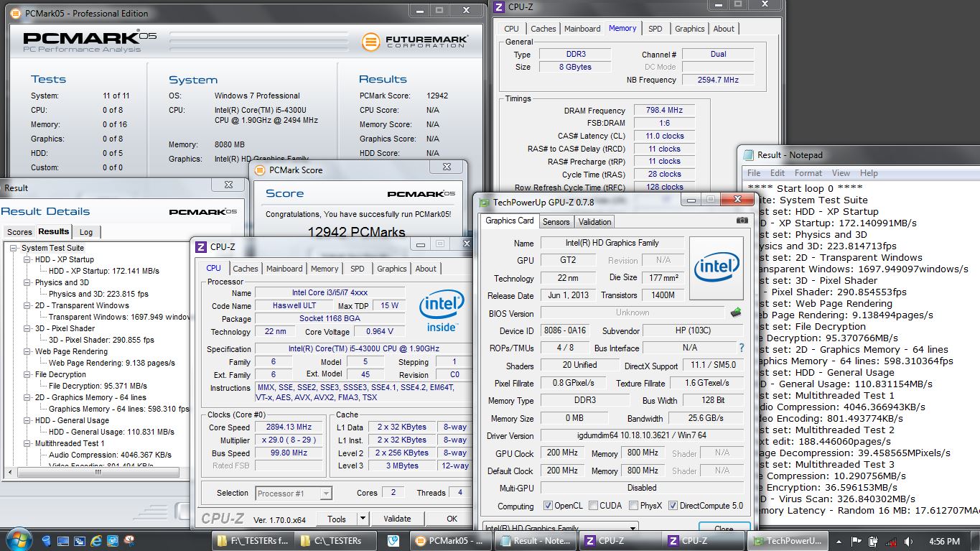Switch to the SPD tab in CPU-Z Memory window
The width and height of the screenshot is (980, 551).
(655, 29)
